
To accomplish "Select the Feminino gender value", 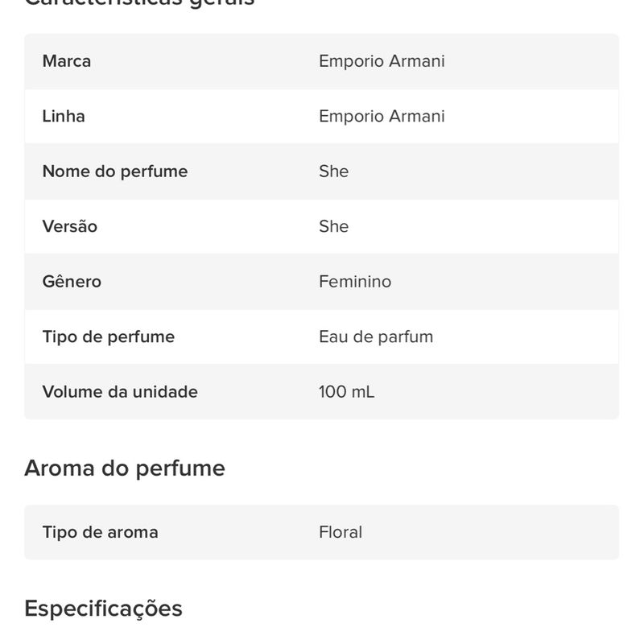I will tap(355, 282).
